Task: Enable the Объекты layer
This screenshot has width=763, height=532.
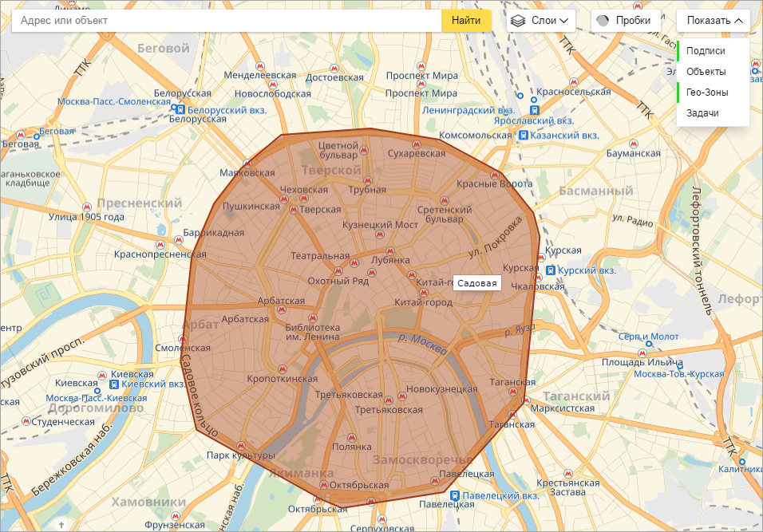Action: [706, 72]
